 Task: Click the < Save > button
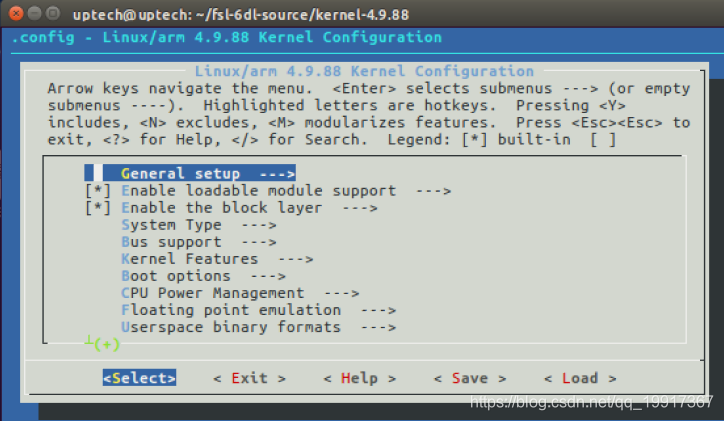click(x=470, y=378)
